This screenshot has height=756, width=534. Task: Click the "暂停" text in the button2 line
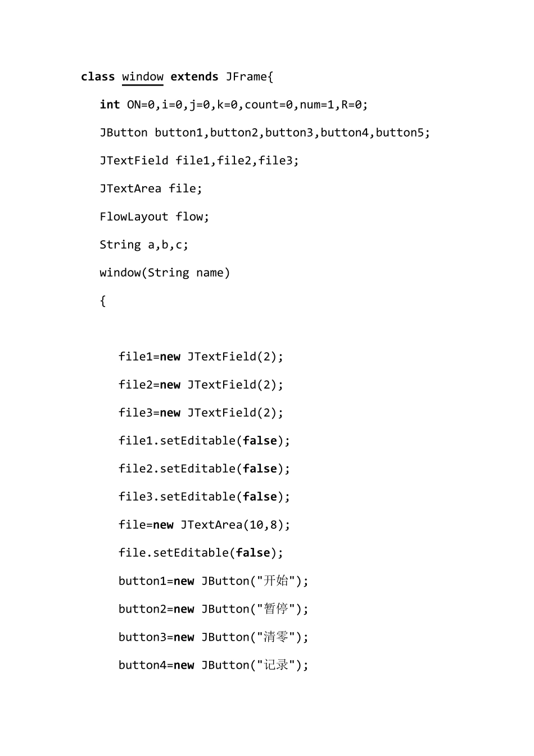(x=276, y=609)
